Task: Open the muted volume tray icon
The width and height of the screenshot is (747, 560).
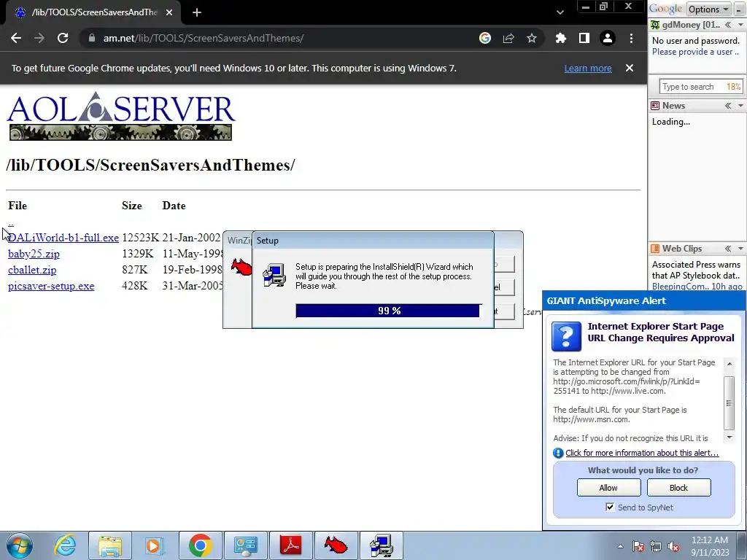Action: [673, 546]
